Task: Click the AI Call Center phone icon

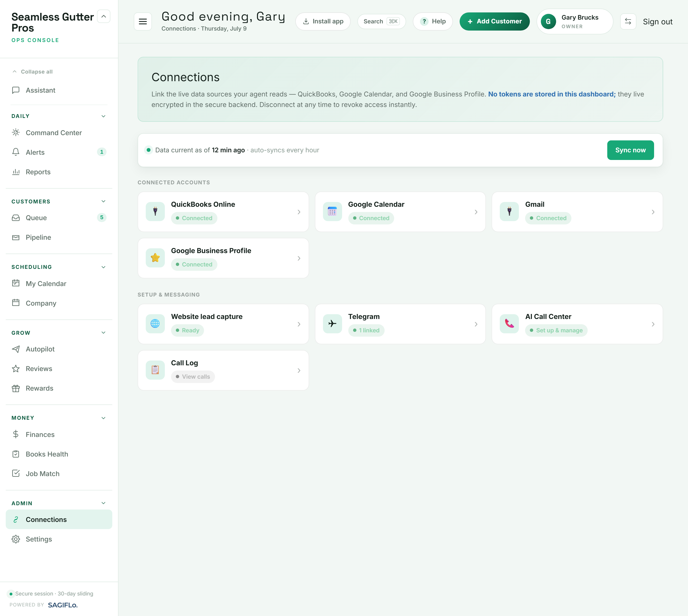Action: pyautogui.click(x=509, y=324)
